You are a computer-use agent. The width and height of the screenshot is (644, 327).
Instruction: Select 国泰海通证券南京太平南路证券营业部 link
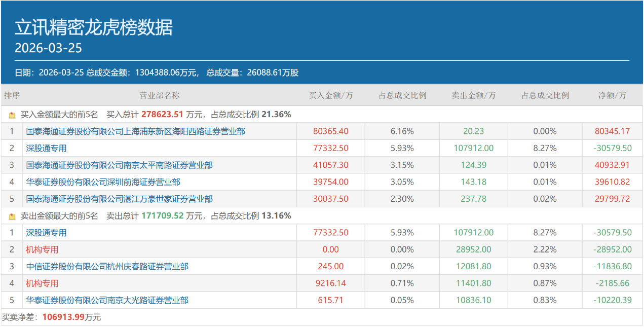[119, 165]
